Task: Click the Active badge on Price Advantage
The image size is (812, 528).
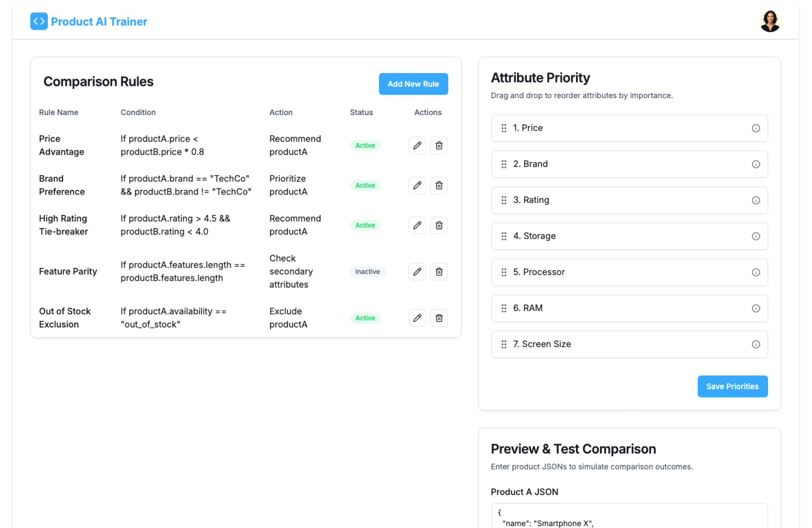Action: click(x=365, y=145)
